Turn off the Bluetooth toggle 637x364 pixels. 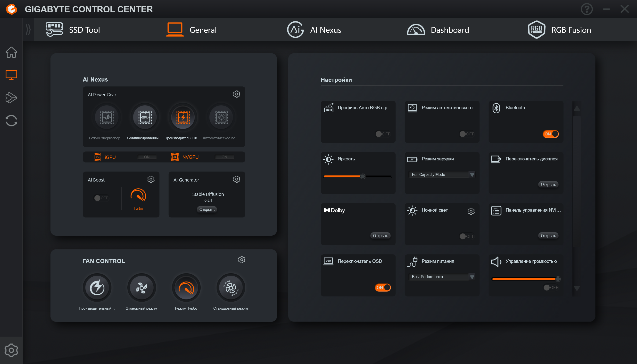click(x=550, y=134)
